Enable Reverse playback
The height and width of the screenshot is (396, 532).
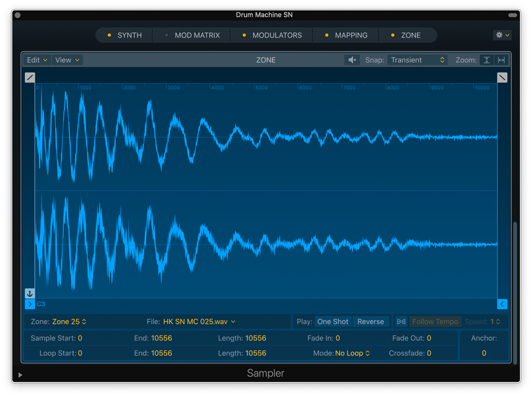click(x=371, y=321)
